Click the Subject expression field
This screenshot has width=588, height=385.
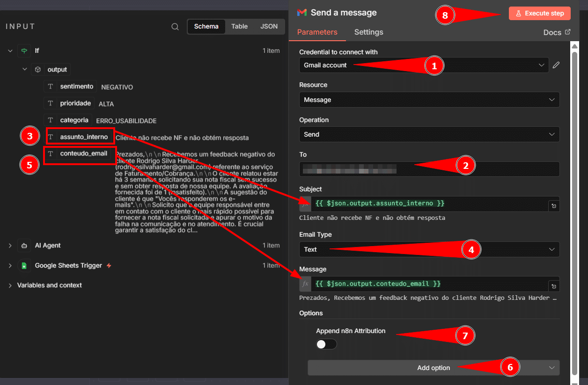point(429,204)
